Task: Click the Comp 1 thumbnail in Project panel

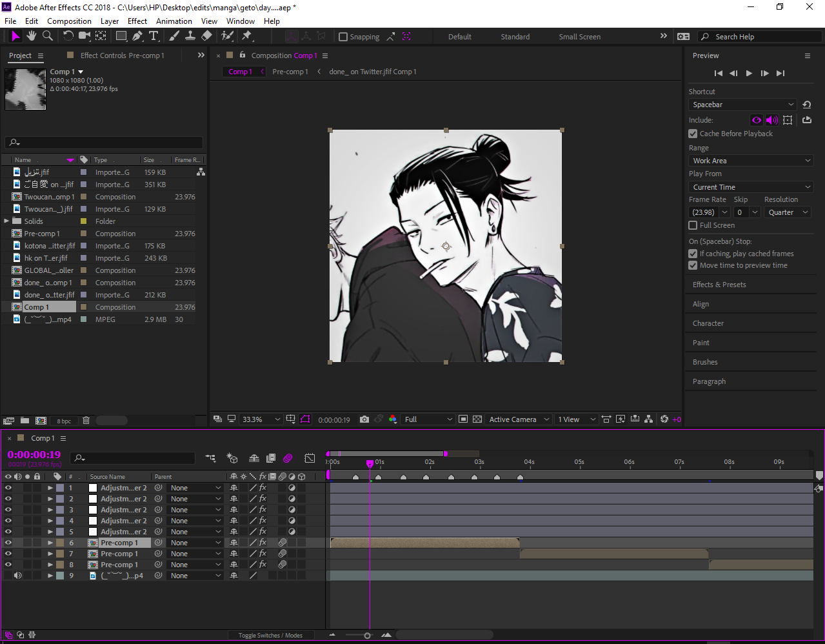Action: (x=25, y=88)
